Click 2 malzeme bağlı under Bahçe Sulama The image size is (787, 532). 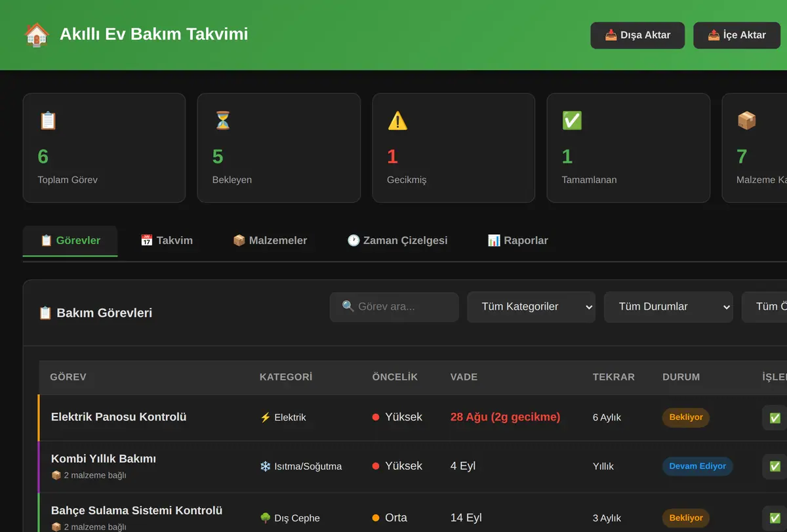click(x=89, y=527)
